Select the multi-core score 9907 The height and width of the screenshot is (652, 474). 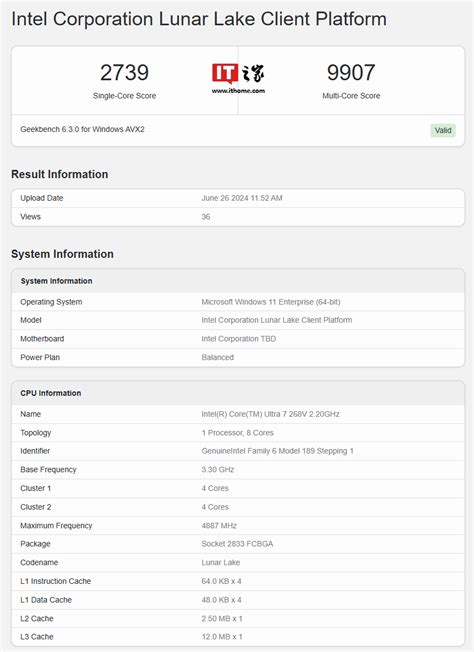tap(351, 72)
